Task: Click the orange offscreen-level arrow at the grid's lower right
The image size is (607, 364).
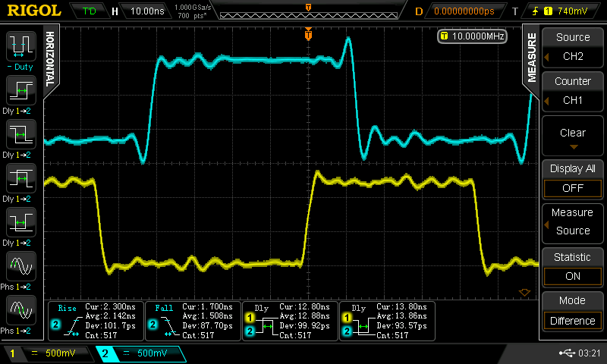Action: (524, 293)
